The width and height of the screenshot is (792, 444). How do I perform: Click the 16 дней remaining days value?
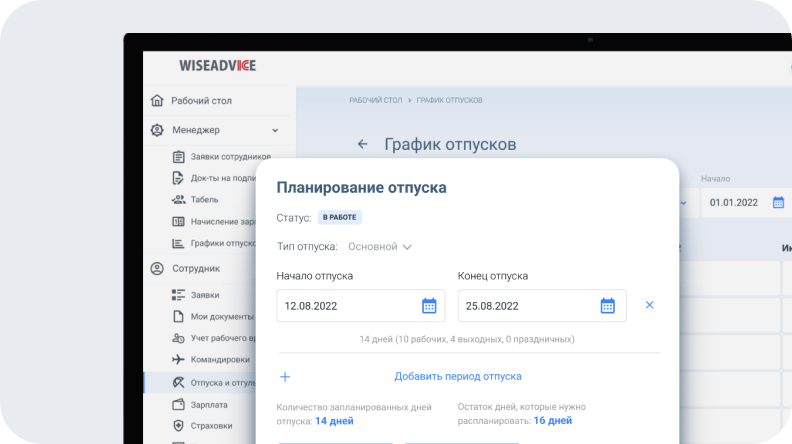tap(553, 420)
